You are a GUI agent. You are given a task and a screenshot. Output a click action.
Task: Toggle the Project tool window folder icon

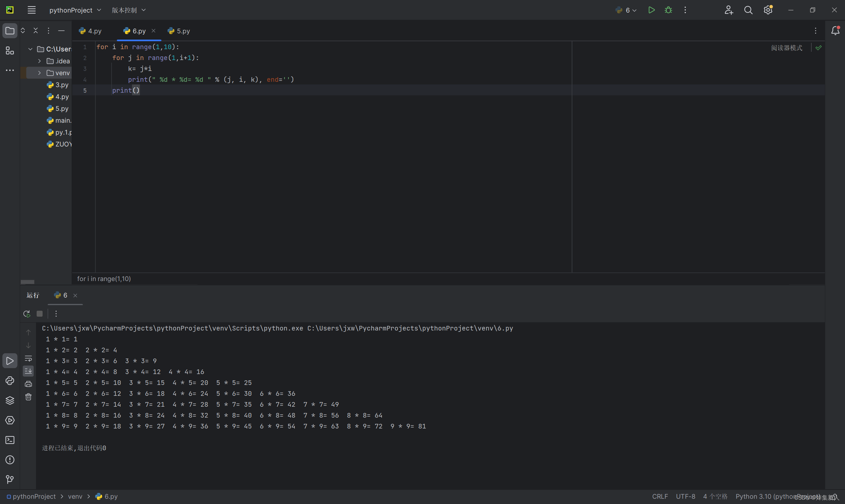click(x=10, y=31)
